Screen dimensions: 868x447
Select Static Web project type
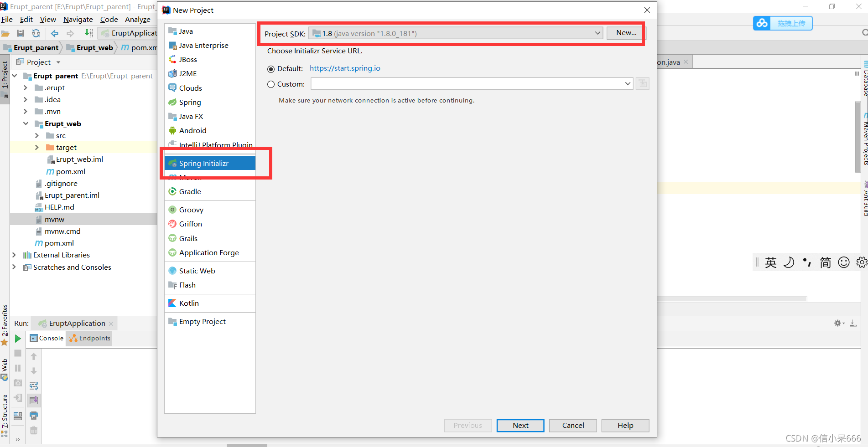pos(209,271)
